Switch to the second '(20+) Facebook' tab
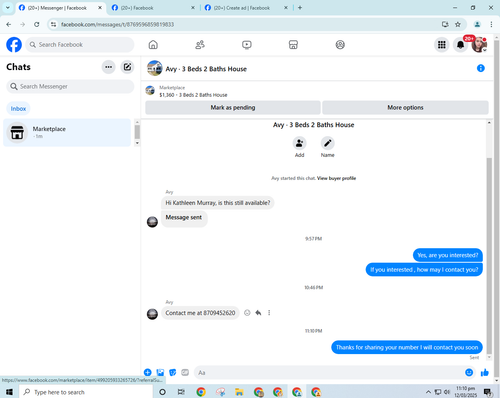 153,8
